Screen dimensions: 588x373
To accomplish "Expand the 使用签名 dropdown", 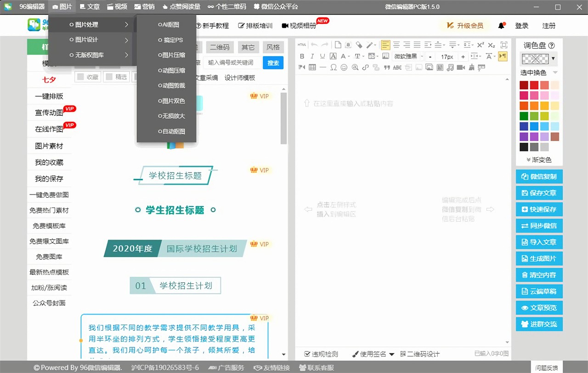I will [x=391, y=354].
